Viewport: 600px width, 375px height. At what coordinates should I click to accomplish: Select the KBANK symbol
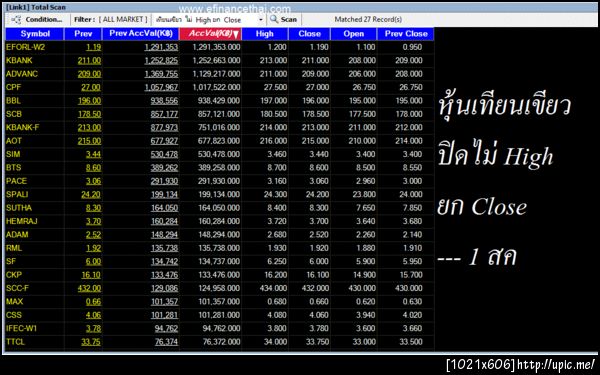[x=19, y=60]
